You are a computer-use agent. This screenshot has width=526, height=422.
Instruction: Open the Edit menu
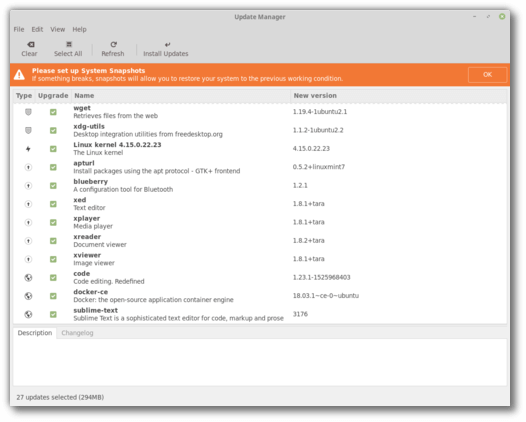(x=37, y=30)
